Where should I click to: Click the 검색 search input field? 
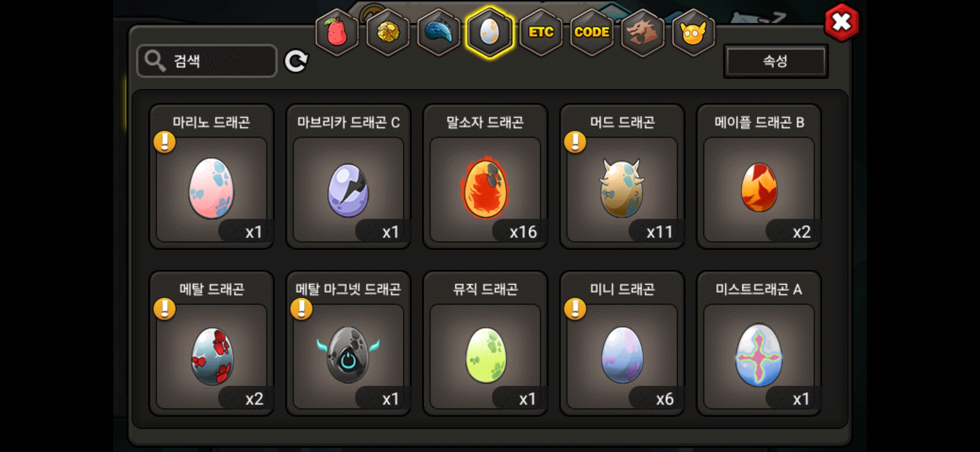point(207,61)
